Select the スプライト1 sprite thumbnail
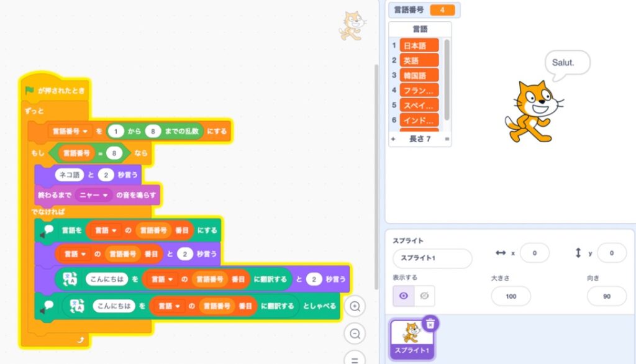The height and width of the screenshot is (364, 636). [412, 339]
